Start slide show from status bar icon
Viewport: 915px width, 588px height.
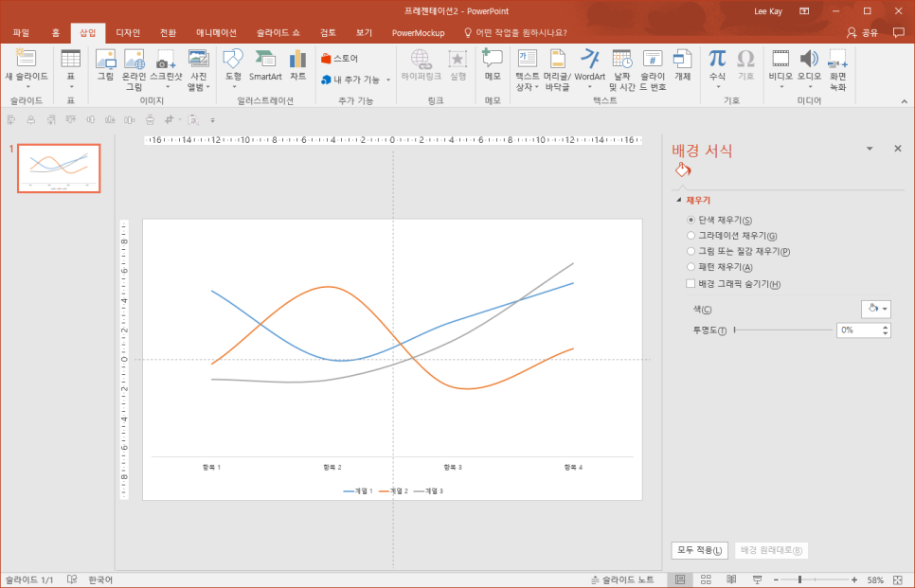pyautogui.click(x=757, y=579)
